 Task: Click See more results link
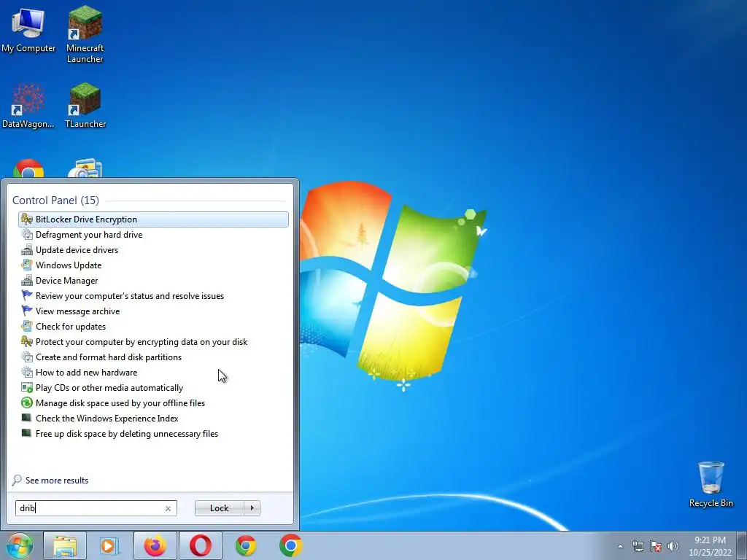[x=57, y=481]
